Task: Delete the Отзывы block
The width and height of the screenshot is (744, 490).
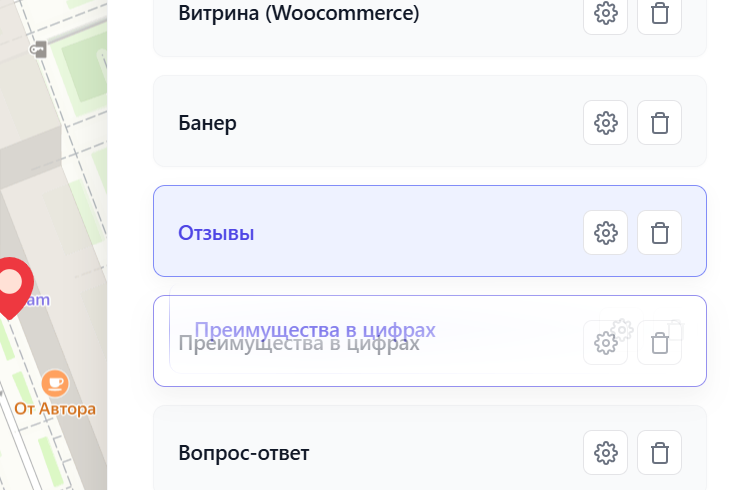Action: pos(659,233)
